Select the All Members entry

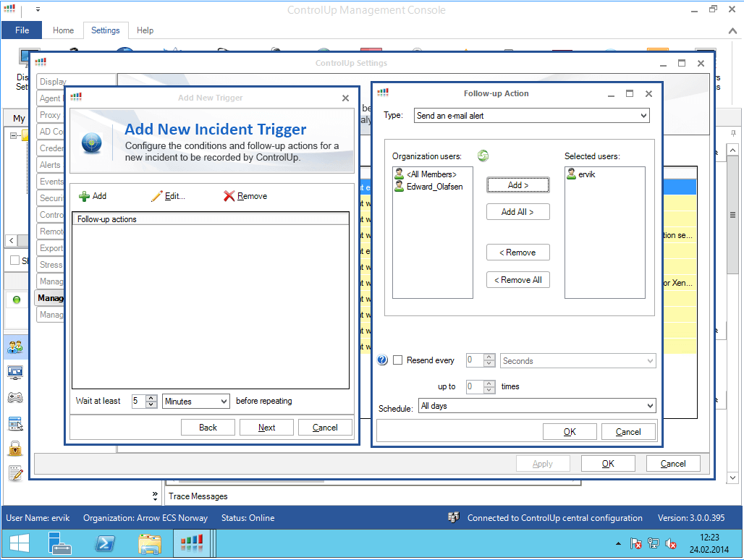point(431,174)
